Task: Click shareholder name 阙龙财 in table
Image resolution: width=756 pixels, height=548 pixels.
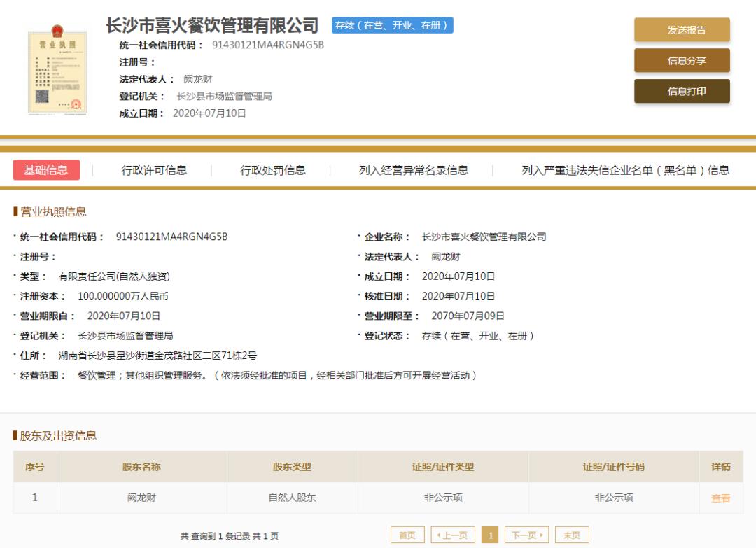Action: [141, 498]
